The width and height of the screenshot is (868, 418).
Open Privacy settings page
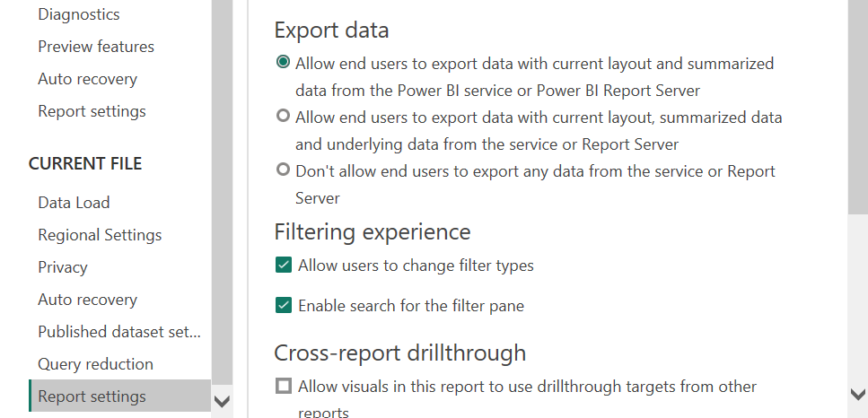point(63,267)
